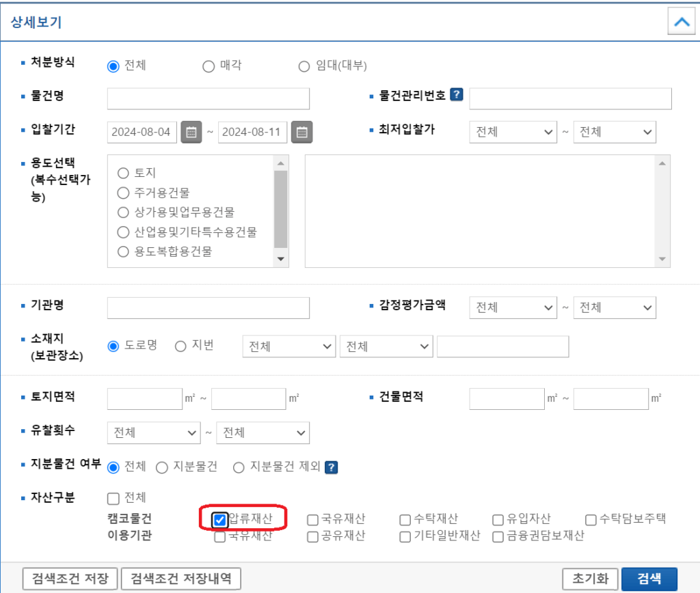Click the up arrow on the 용도선택 scrollbar
This screenshot has height=593, width=700.
281,162
